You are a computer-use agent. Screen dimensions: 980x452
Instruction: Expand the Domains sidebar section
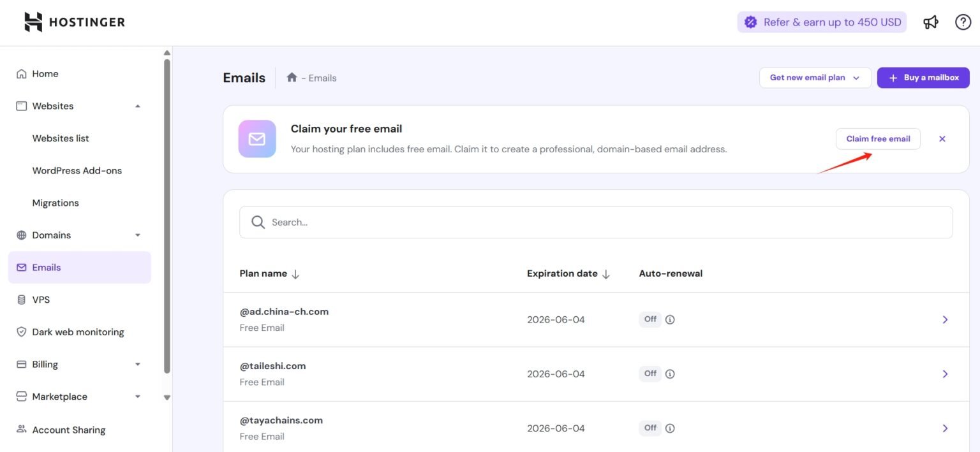pyautogui.click(x=138, y=235)
